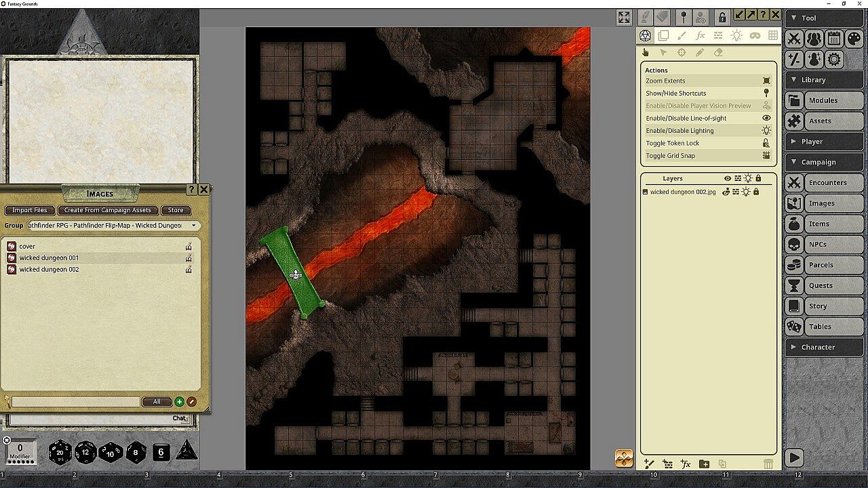
Task: Select the eraser tool
Action: (x=718, y=52)
